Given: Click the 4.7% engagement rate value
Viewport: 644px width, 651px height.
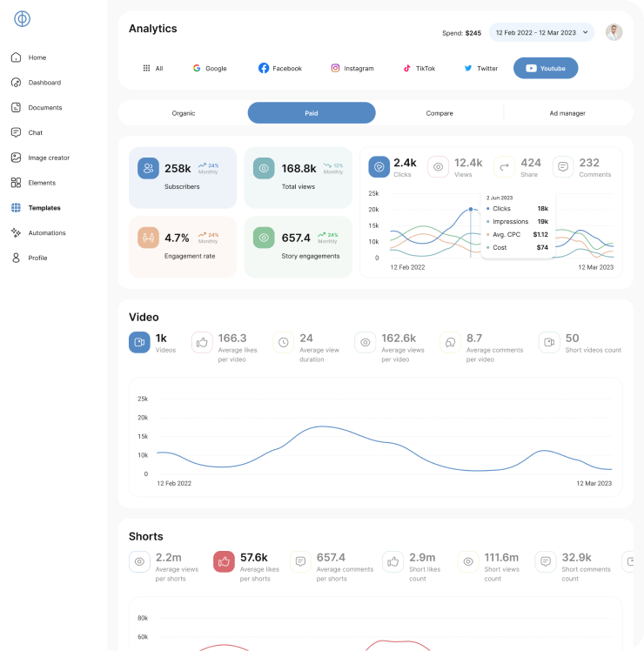Looking at the screenshot, I should [177, 238].
